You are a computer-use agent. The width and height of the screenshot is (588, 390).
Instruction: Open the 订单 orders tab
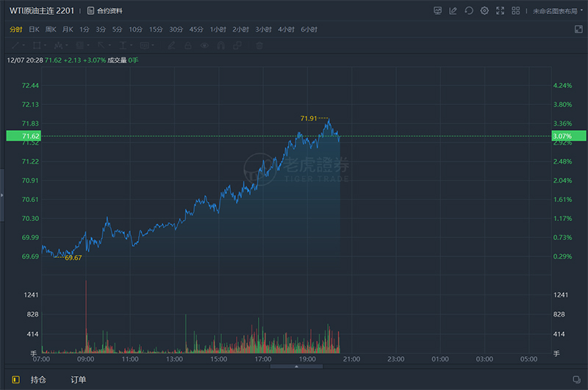[x=79, y=380]
